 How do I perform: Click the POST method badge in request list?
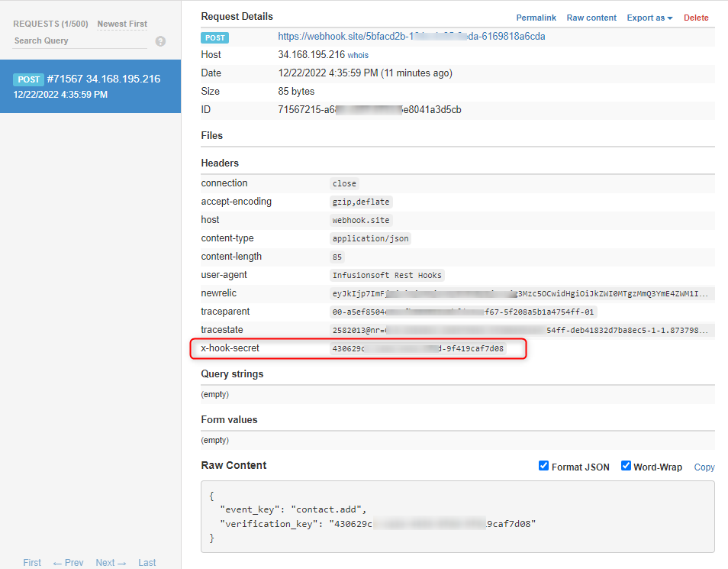(x=28, y=79)
